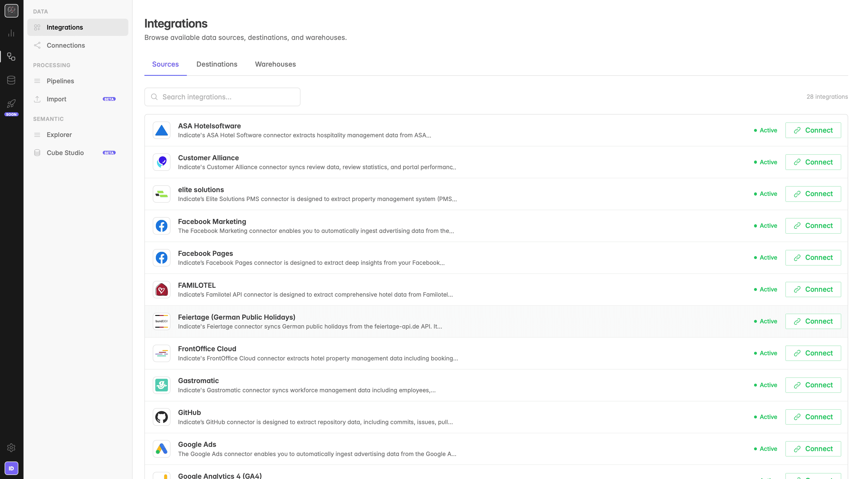The height and width of the screenshot is (479, 868).
Task: Connect the Customer Alliance integration
Action: (813, 162)
